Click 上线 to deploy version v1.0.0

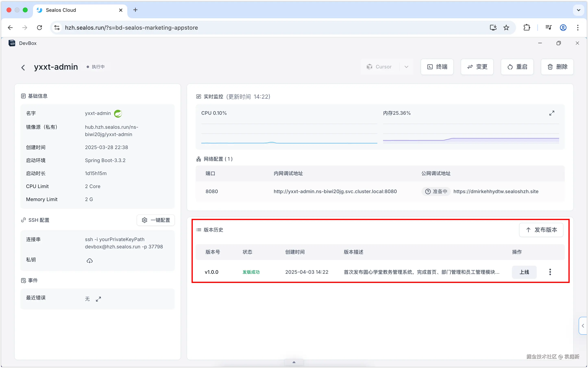pyautogui.click(x=524, y=272)
